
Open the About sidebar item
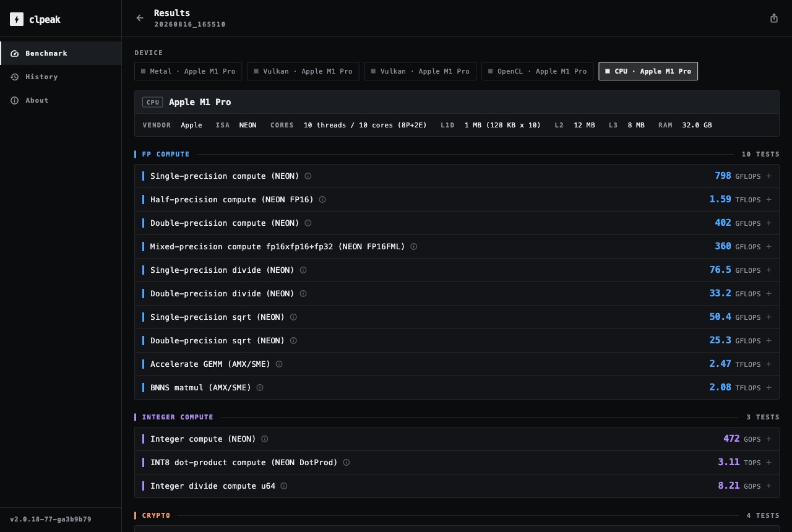(x=61, y=100)
